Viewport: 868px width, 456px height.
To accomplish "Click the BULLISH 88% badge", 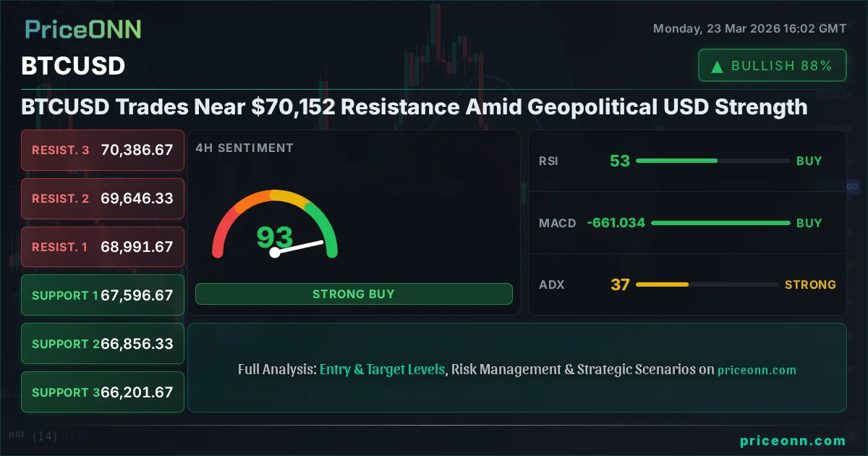I will coord(772,66).
